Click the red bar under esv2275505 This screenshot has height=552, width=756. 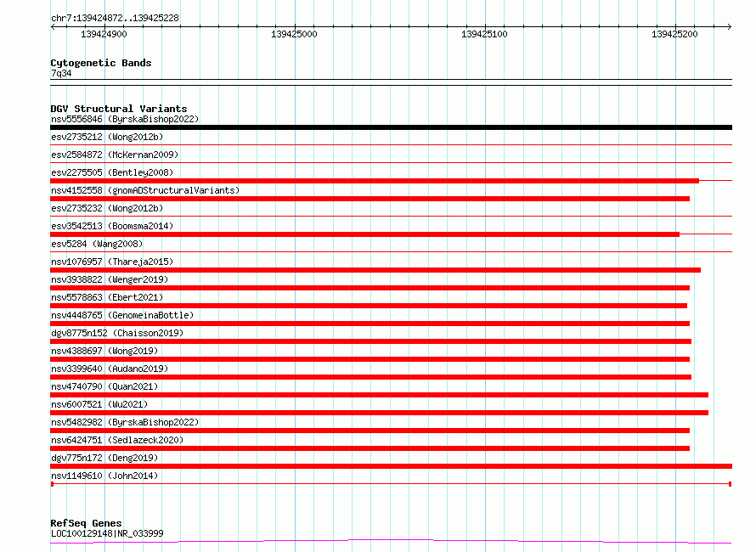pos(375,181)
